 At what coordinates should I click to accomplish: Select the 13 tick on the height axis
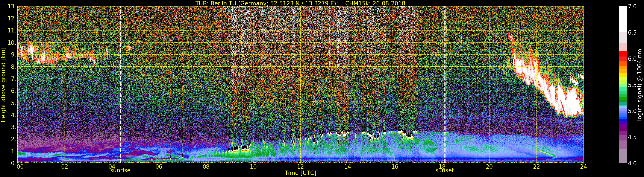11,6
